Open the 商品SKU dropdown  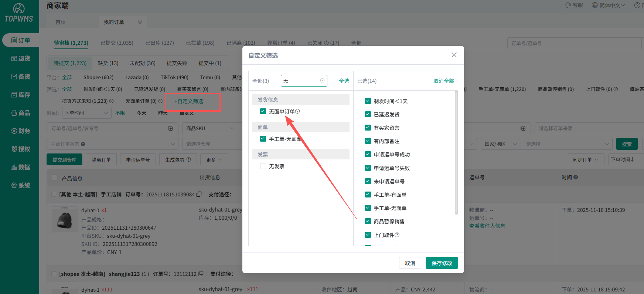tap(210, 128)
